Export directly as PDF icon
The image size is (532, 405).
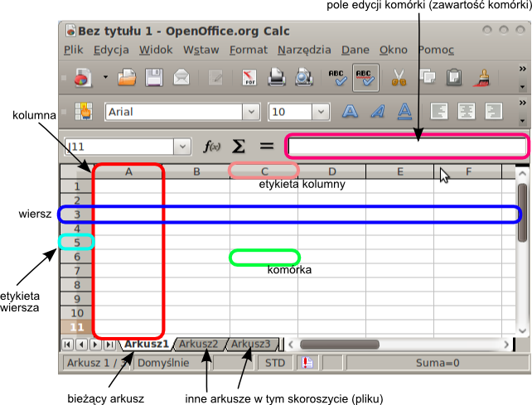coord(249,77)
